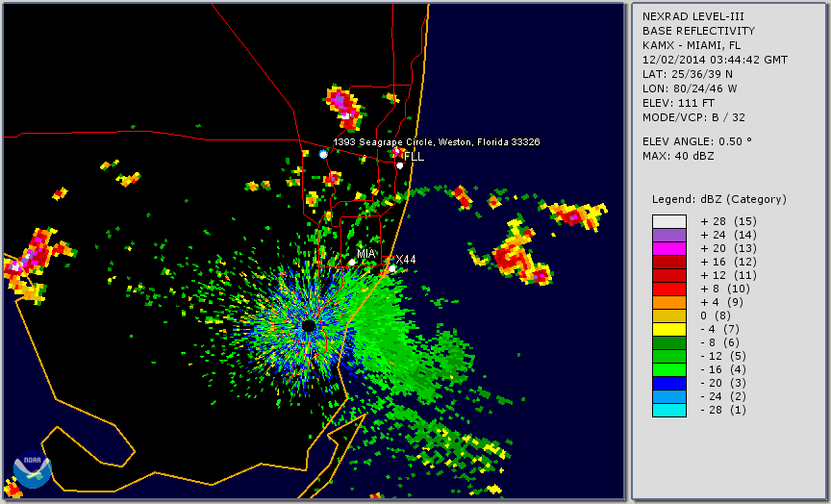This screenshot has width=831, height=504.
Task: Click the +12 (11) red legend swatch
Action: [x=668, y=276]
